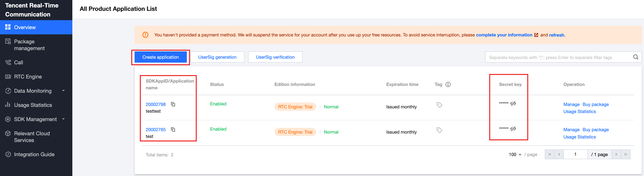Viewport: 644px width, 176px height.
Task: Jump to the last page arrow
Action: coord(626,155)
